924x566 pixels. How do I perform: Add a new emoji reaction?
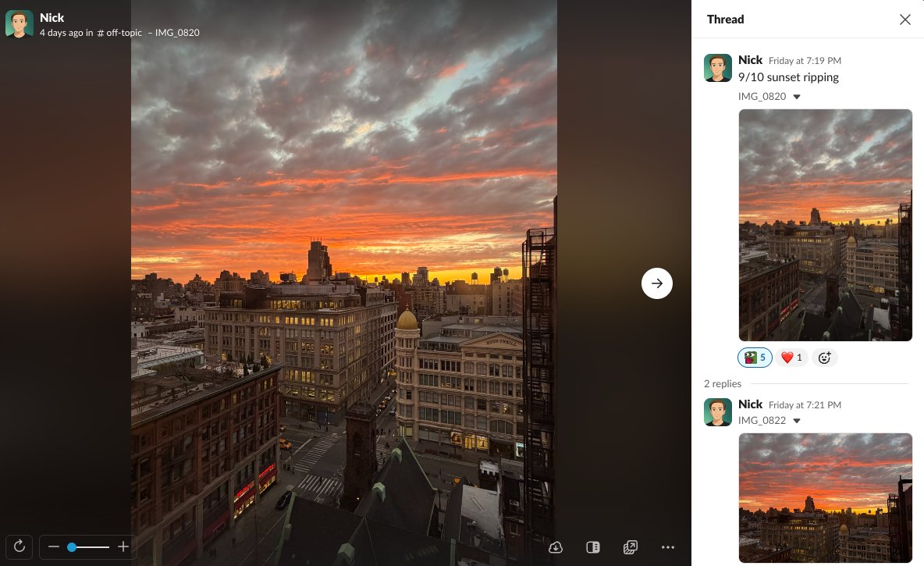click(x=824, y=358)
